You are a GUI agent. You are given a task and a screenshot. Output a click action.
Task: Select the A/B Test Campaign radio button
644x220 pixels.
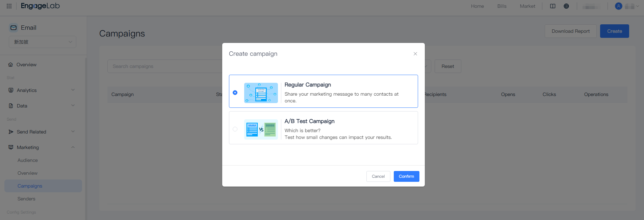235,129
